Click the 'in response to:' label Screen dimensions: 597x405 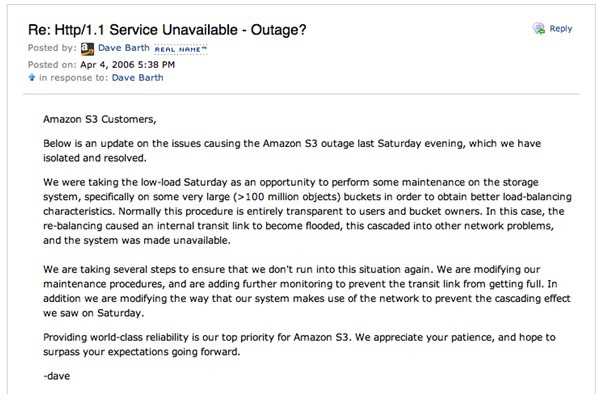(x=74, y=78)
